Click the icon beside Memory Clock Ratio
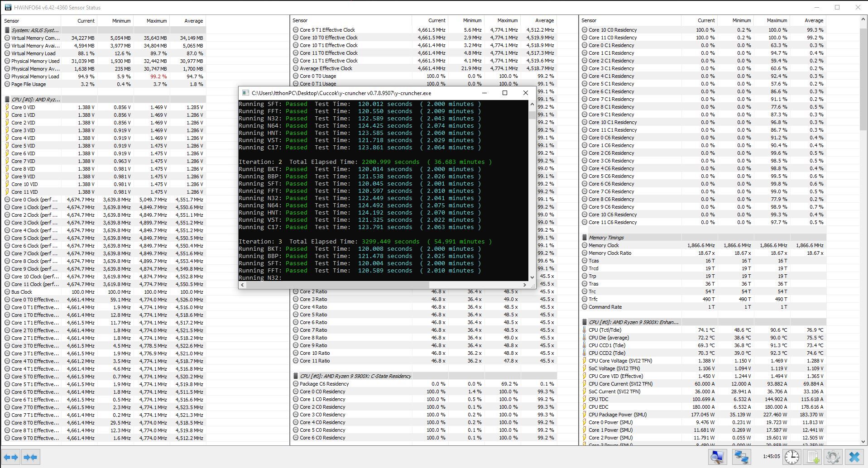This screenshot has width=868, height=468. pyautogui.click(x=585, y=253)
